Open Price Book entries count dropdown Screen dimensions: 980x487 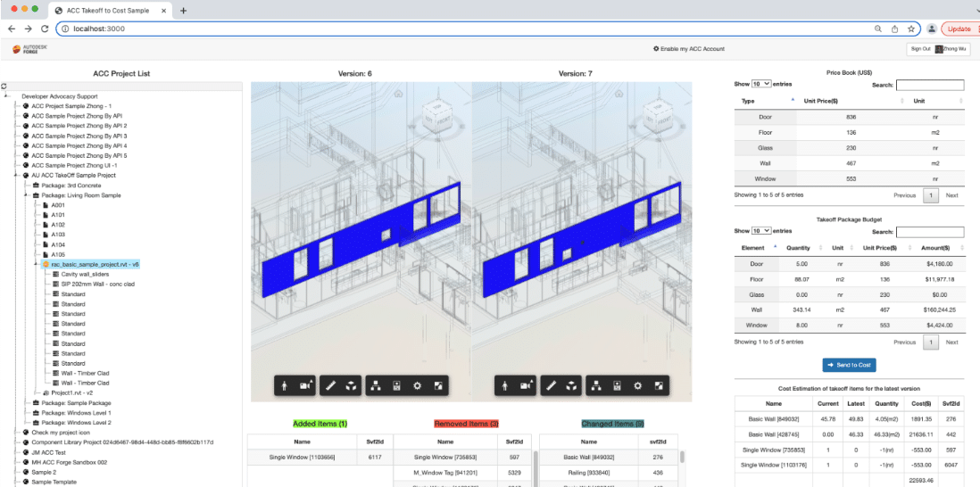(761, 84)
